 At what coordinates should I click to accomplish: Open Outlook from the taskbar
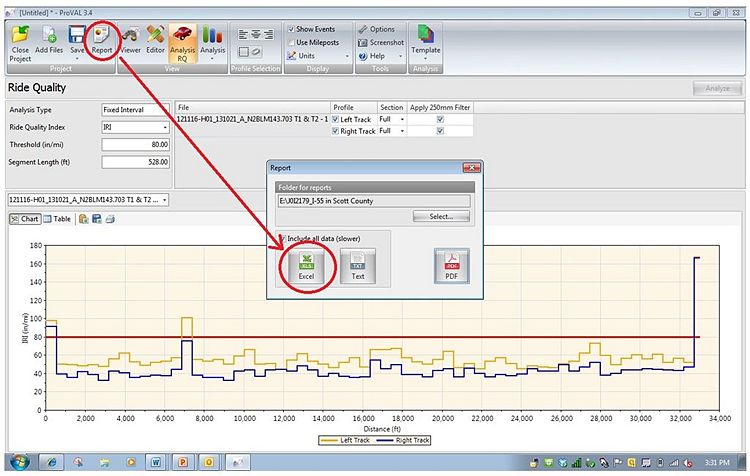pyautogui.click(x=209, y=463)
